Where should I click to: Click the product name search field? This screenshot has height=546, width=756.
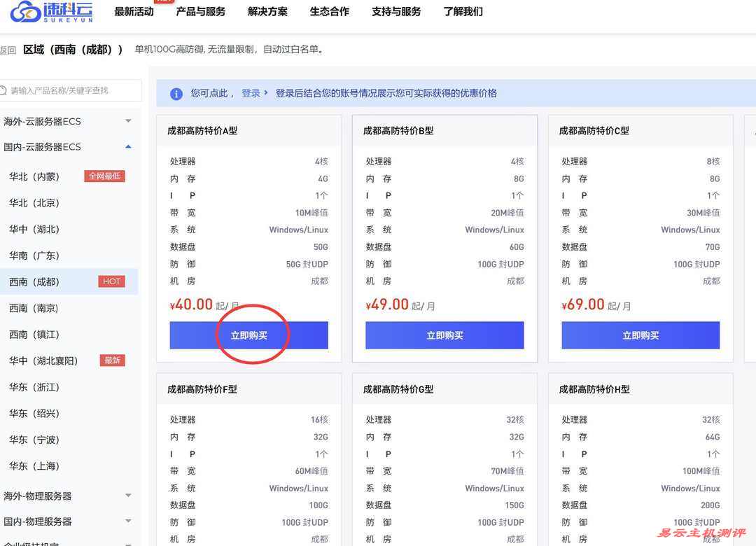click(x=73, y=90)
